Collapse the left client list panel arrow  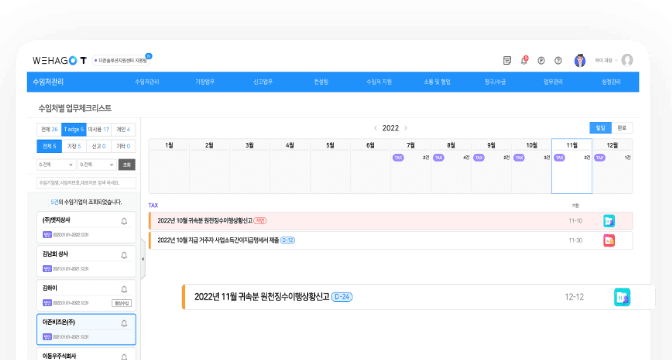pyautogui.click(x=143, y=259)
